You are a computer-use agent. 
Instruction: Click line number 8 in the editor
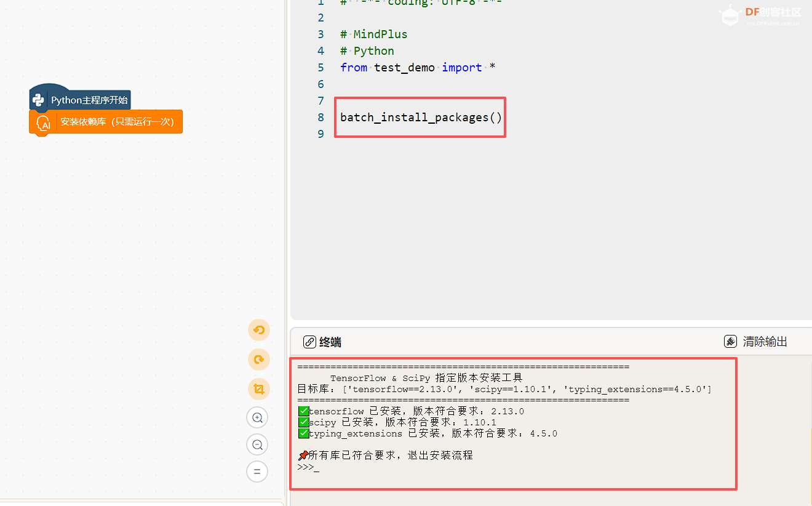click(320, 117)
